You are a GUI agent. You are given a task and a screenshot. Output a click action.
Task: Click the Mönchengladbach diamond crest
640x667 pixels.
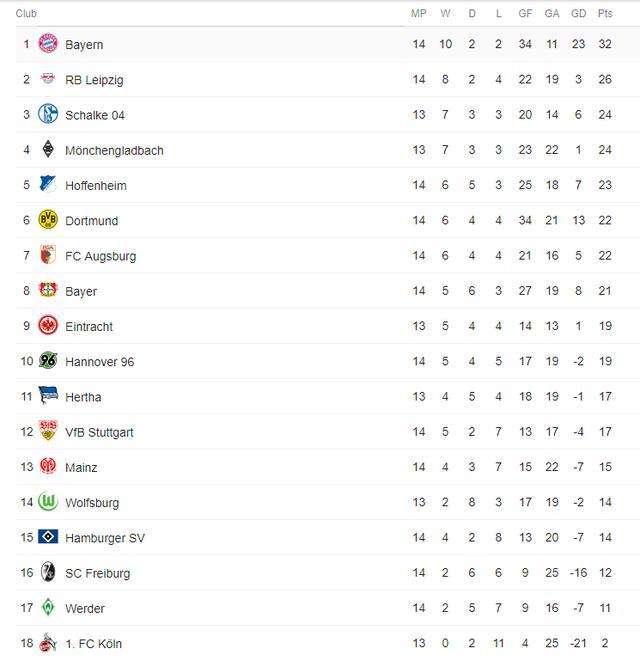click(48, 149)
